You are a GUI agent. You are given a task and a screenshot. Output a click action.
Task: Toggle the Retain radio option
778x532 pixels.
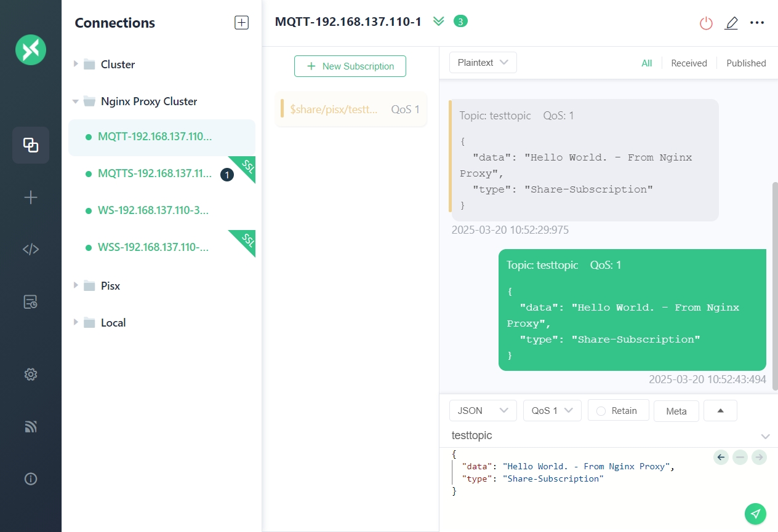pyautogui.click(x=618, y=411)
